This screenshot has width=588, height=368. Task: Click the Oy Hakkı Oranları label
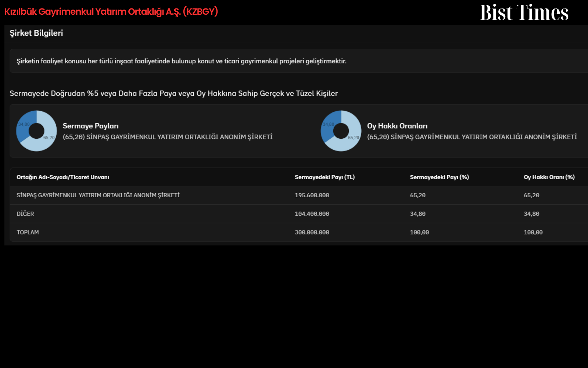(x=397, y=126)
